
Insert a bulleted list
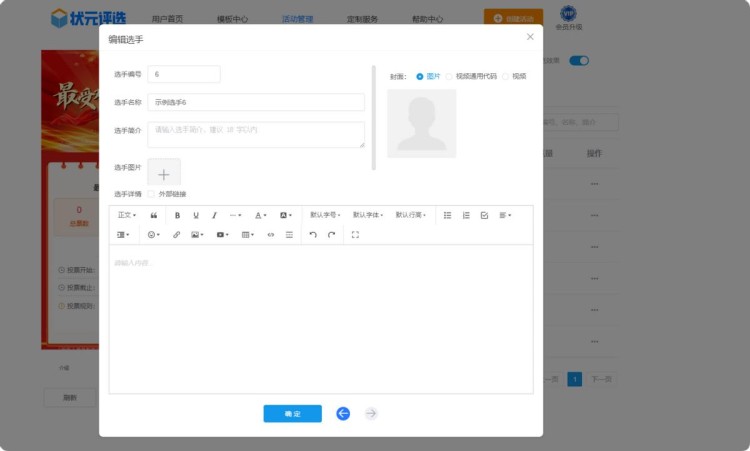tap(447, 215)
